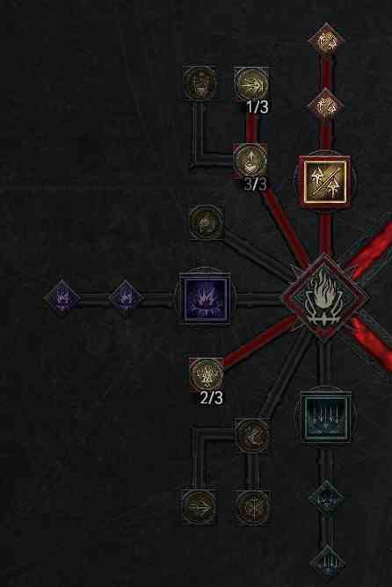Viewport: 392px width, 587px height.
Task: Click the 2/3 rank counter
Action: pyautogui.click(x=212, y=397)
